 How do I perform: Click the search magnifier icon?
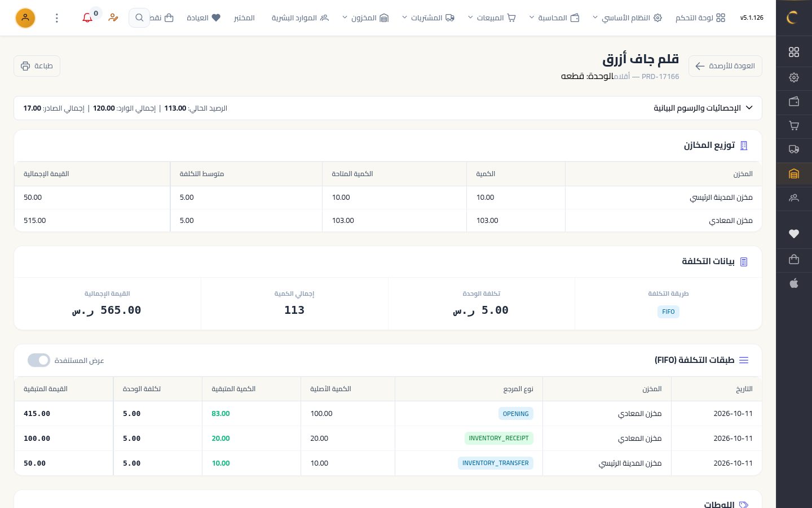tap(139, 18)
